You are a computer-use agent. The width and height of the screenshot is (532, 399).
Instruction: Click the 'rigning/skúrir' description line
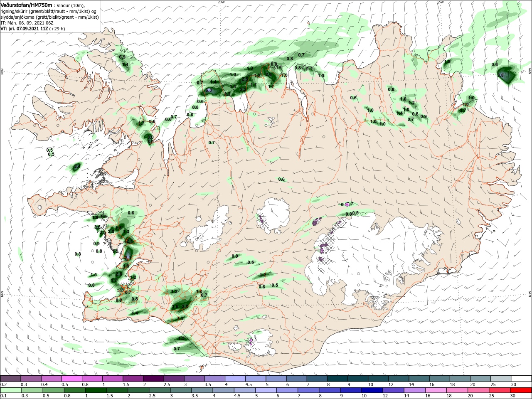tap(48, 11)
